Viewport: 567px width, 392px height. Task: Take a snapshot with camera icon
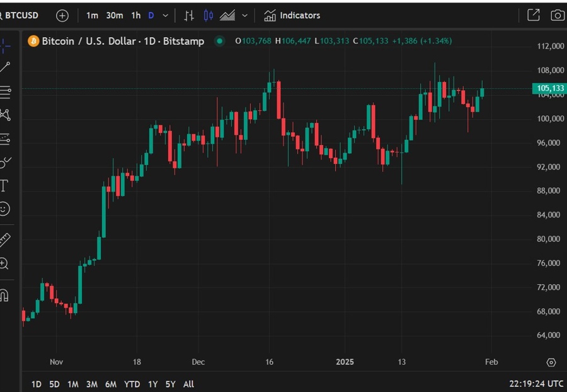[x=558, y=15]
